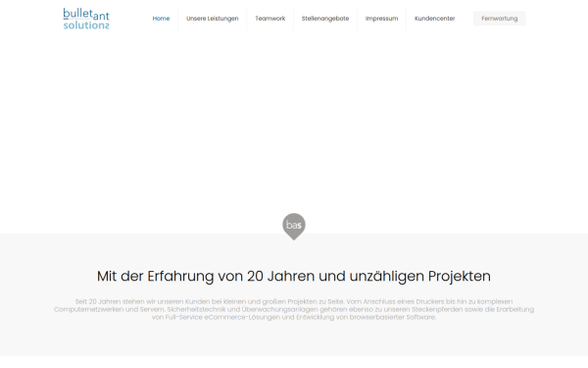The image size is (588, 368).
Task: Open the Home menu item
Action: click(161, 19)
